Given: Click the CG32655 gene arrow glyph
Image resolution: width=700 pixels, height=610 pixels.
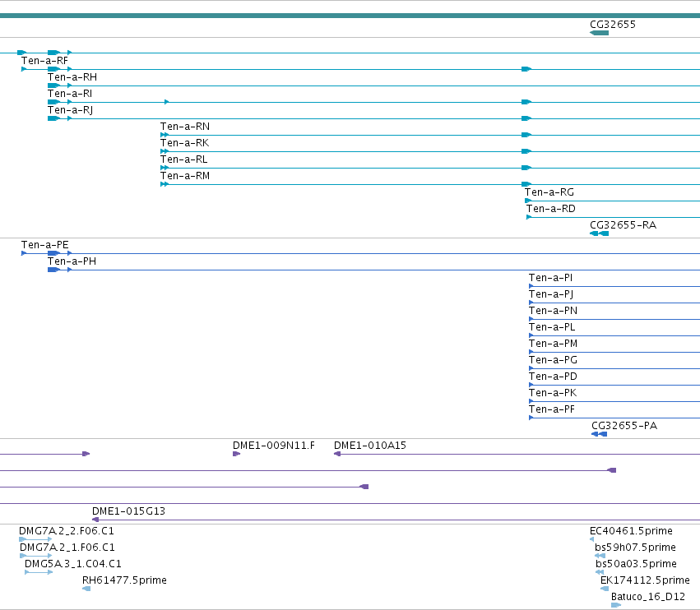Looking at the screenshot, I should point(599,33).
